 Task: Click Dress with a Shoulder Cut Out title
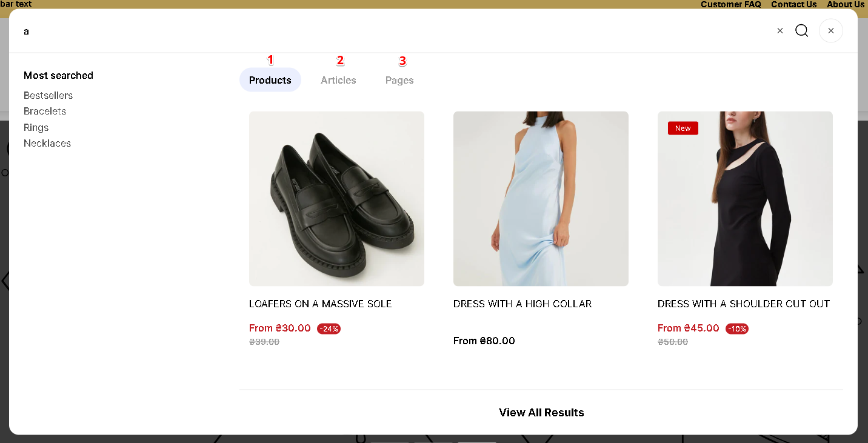click(x=743, y=304)
